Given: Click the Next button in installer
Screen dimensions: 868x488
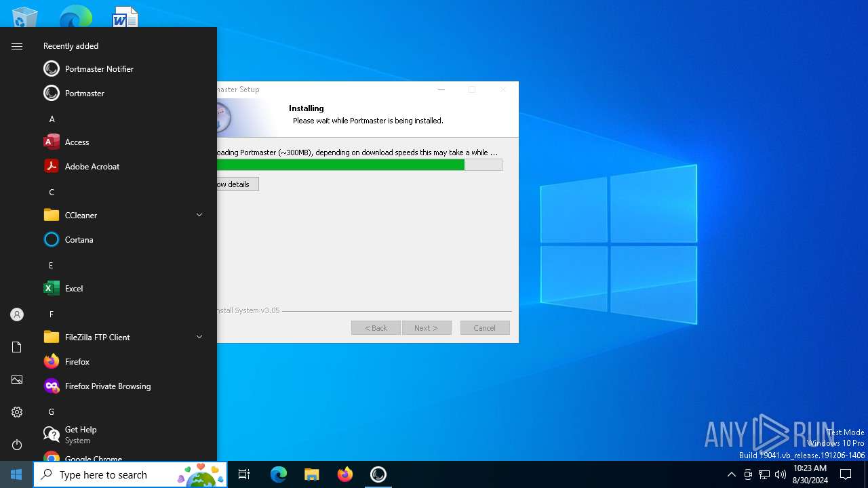Looking at the screenshot, I should pos(427,328).
